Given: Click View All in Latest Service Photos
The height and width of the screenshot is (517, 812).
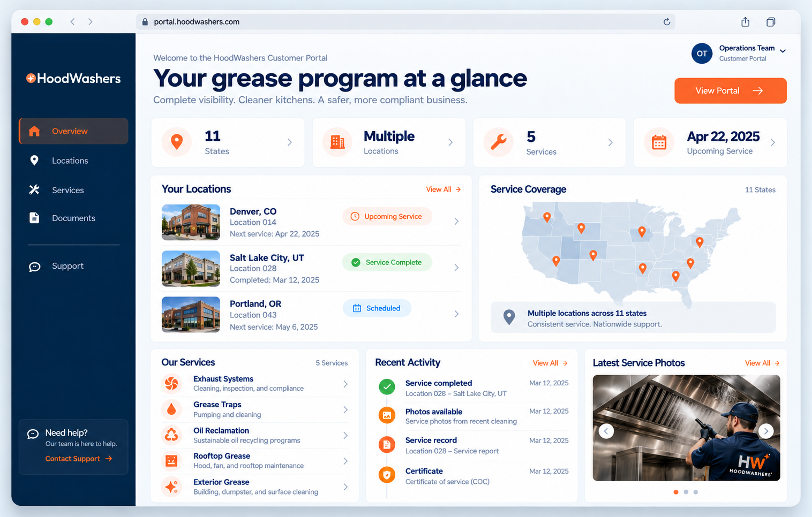Looking at the screenshot, I should click(x=762, y=363).
